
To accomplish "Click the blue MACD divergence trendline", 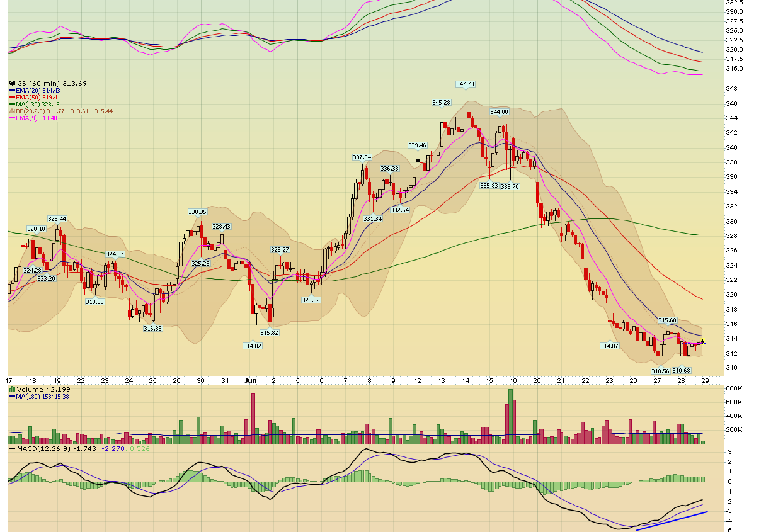I will point(672,521).
